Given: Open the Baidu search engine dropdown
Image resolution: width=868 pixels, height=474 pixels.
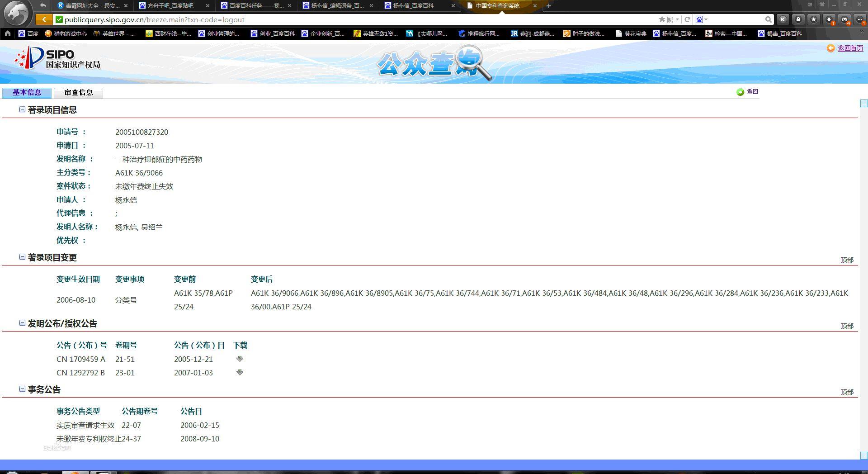Looking at the screenshot, I should coord(702,19).
